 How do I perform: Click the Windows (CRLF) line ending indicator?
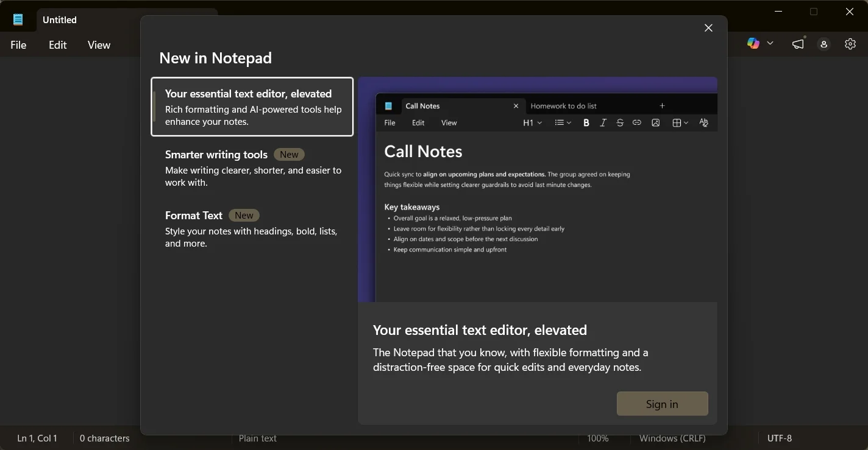672,438
